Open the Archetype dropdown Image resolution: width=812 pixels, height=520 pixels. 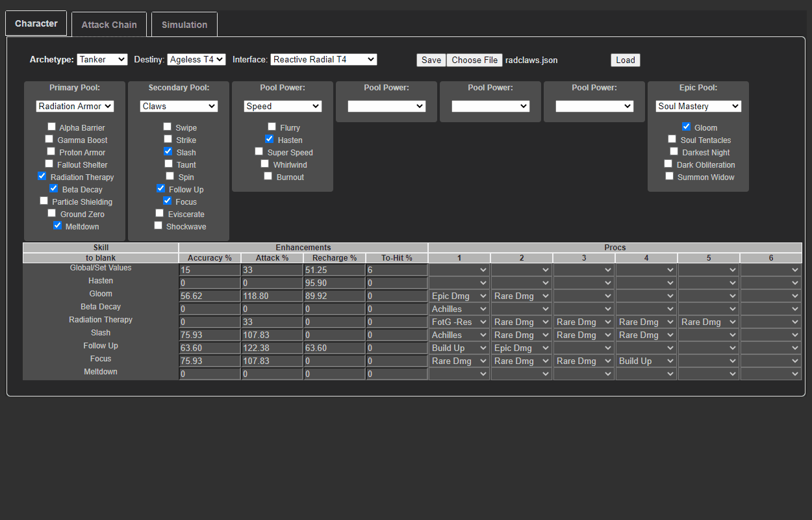click(x=102, y=59)
